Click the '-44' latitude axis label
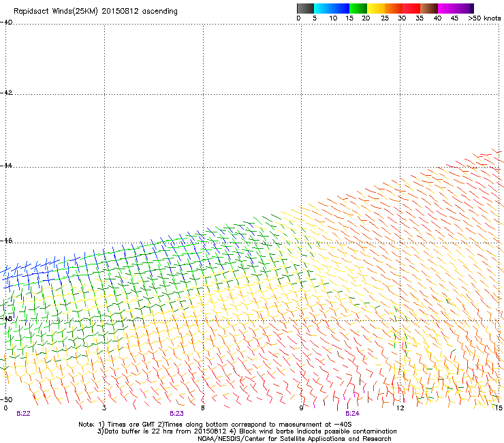The width and height of the screenshot is (504, 443). (6, 166)
